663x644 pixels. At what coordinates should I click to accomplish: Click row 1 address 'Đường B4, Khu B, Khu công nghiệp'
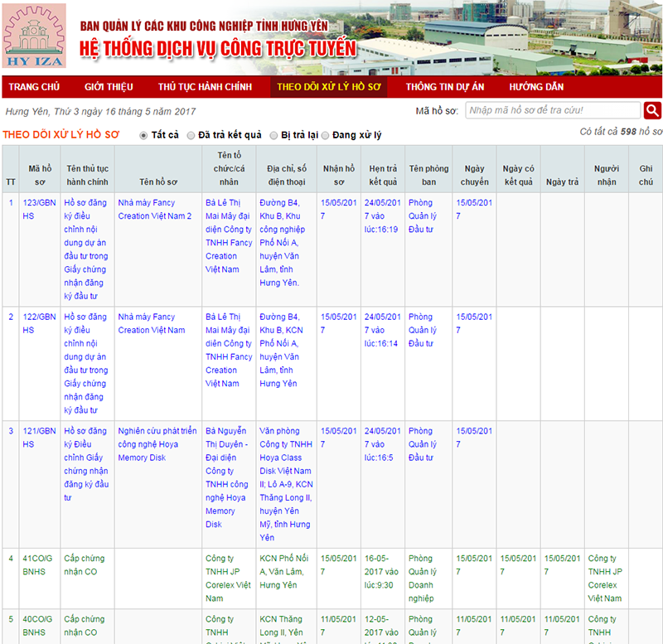pyautogui.click(x=283, y=243)
